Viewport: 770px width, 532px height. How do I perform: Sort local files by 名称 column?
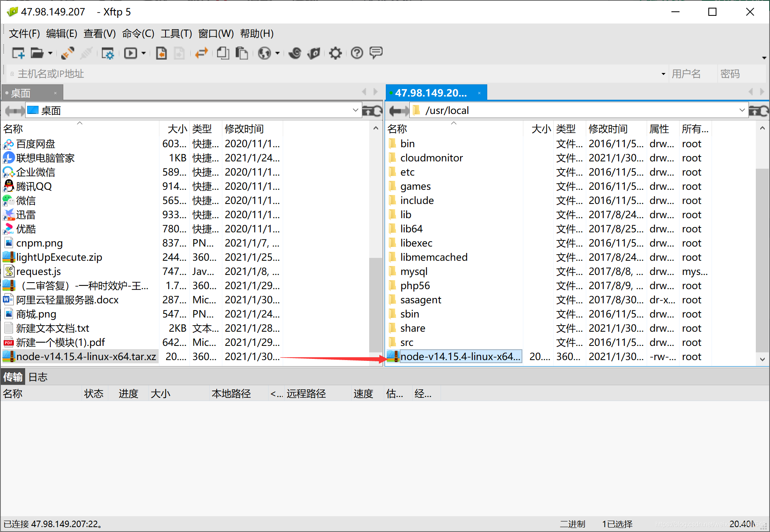tap(80, 129)
